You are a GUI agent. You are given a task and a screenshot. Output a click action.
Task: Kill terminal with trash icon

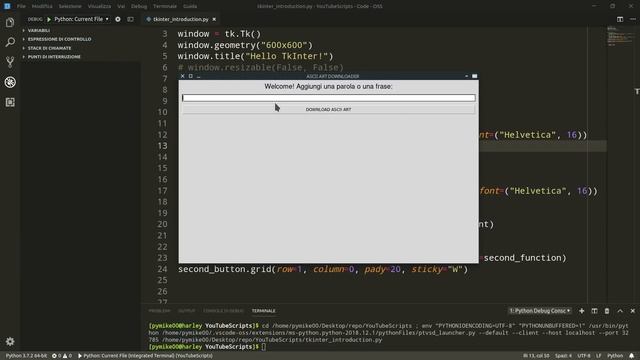coord(607,311)
